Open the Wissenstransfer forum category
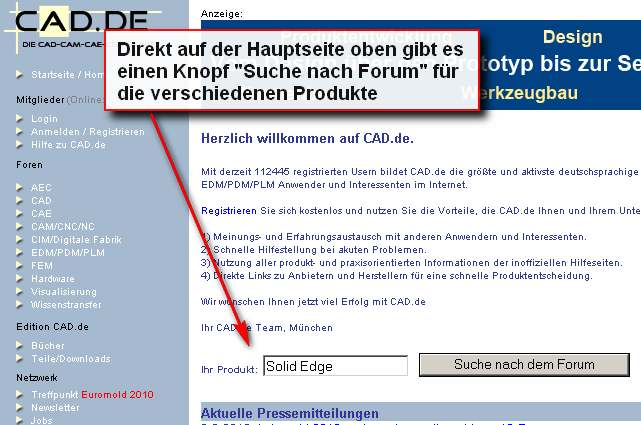This screenshot has height=425, width=641. tap(66, 305)
